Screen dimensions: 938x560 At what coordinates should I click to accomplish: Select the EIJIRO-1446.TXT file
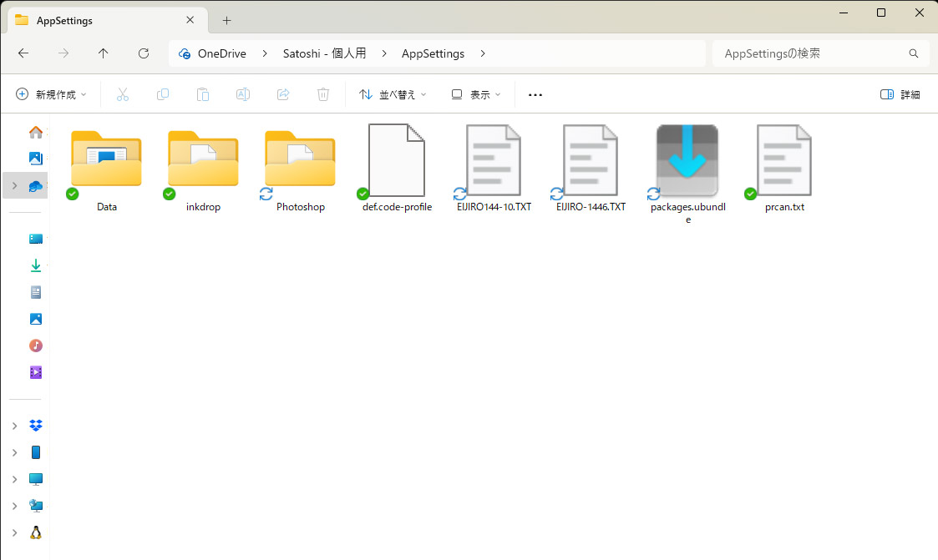[x=591, y=169]
